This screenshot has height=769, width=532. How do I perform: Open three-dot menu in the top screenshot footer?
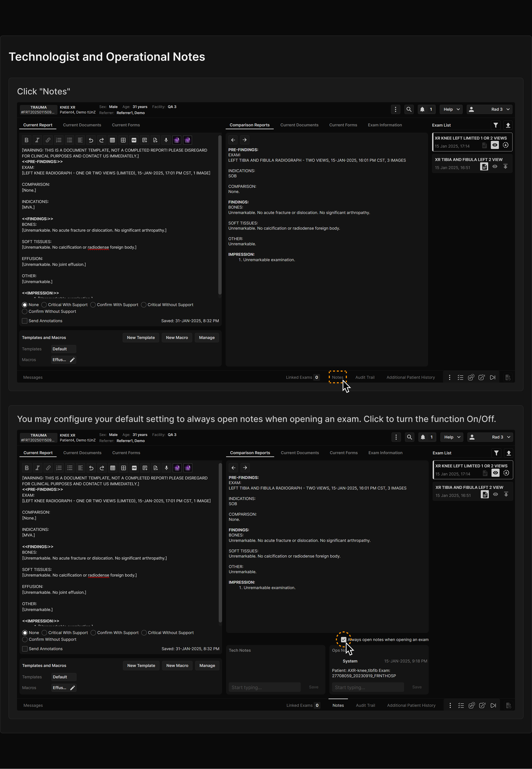(450, 377)
